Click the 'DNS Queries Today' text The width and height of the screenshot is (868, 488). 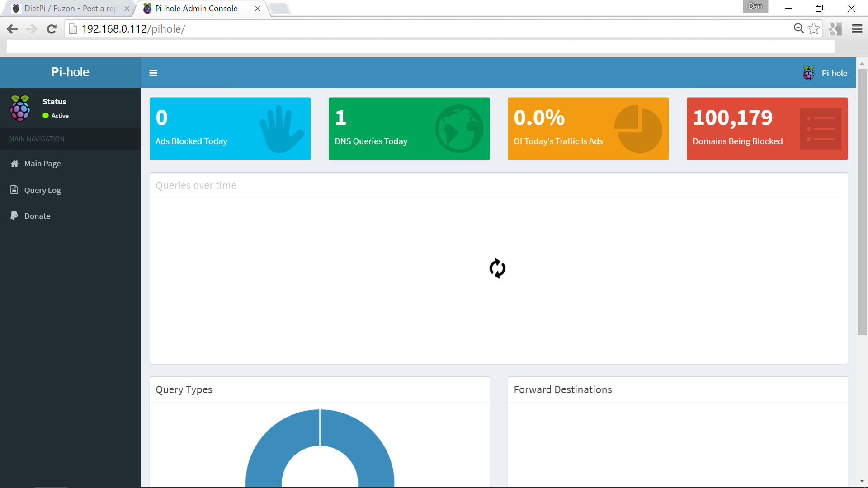(371, 141)
